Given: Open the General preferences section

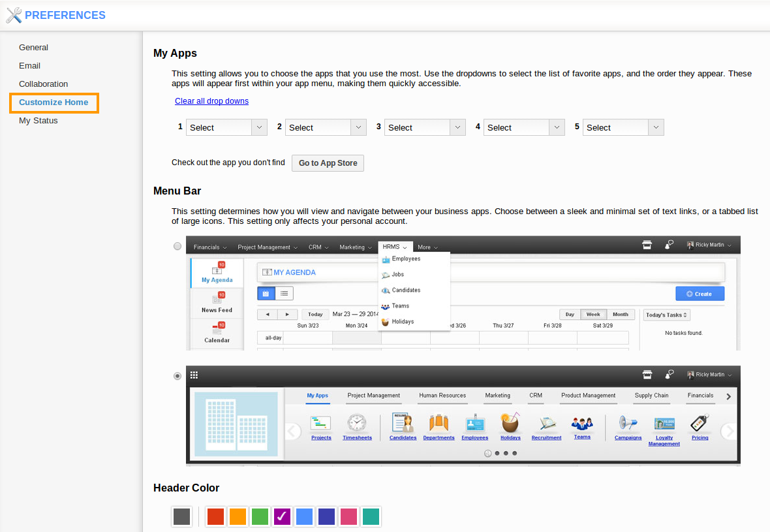Looking at the screenshot, I should click(33, 48).
